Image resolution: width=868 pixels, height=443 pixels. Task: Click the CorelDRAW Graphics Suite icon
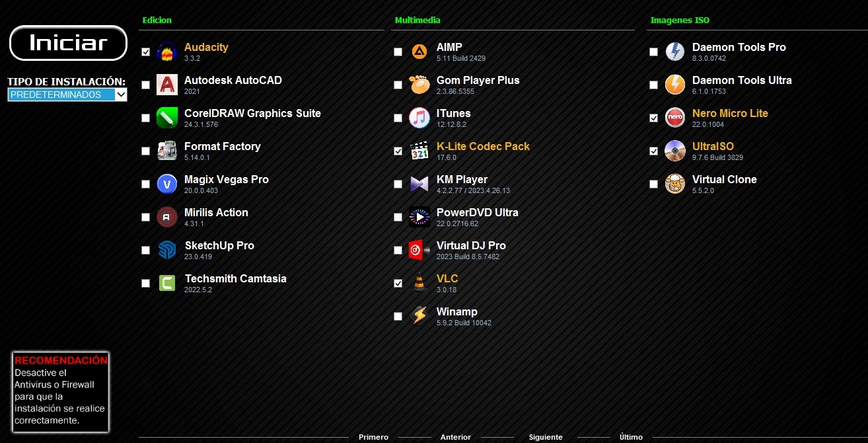[167, 118]
